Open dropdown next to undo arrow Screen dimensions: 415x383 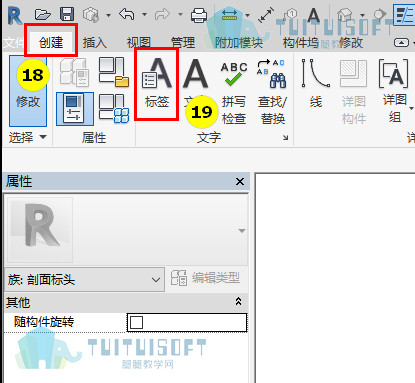click(x=144, y=15)
